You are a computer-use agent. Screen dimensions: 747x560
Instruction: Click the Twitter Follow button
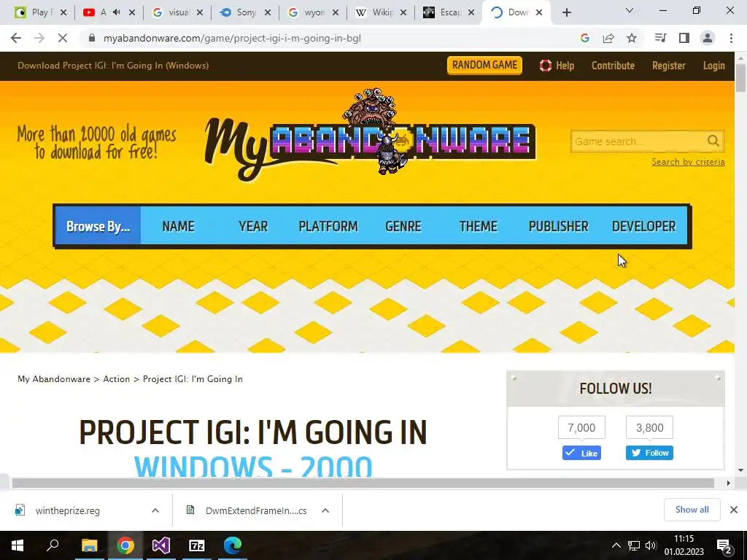coord(649,453)
